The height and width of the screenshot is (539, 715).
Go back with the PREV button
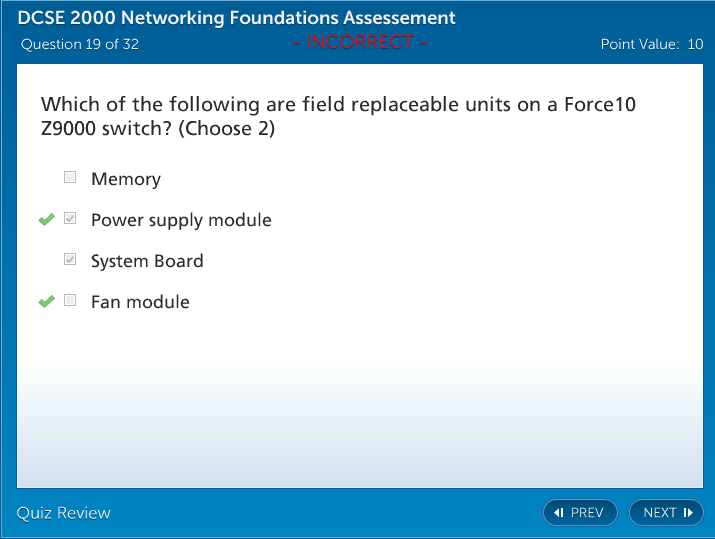(580, 513)
